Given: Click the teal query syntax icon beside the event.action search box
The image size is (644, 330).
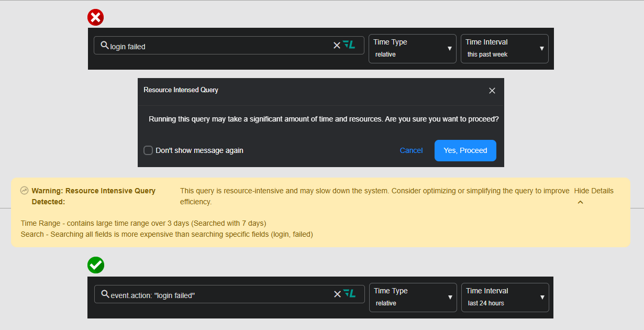Looking at the screenshot, I should click(x=350, y=294).
